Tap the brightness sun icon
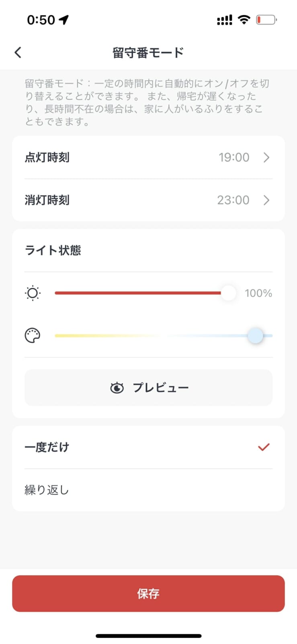 33,293
